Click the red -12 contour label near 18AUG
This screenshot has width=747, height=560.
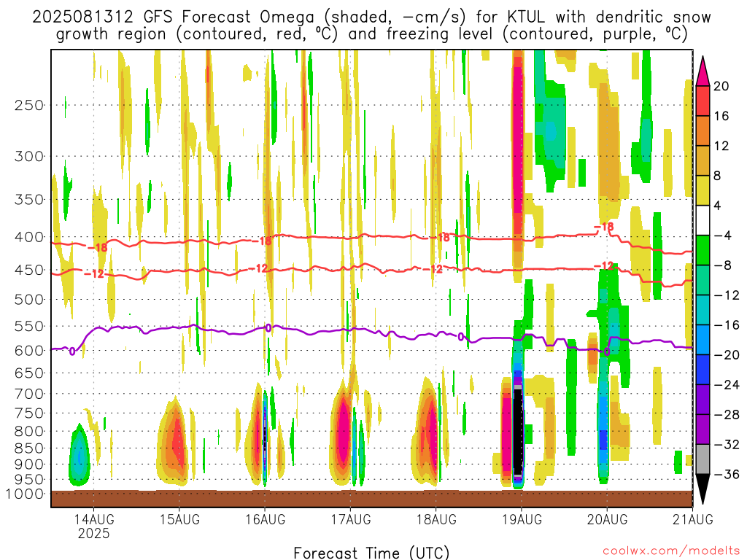pyautogui.click(x=433, y=269)
